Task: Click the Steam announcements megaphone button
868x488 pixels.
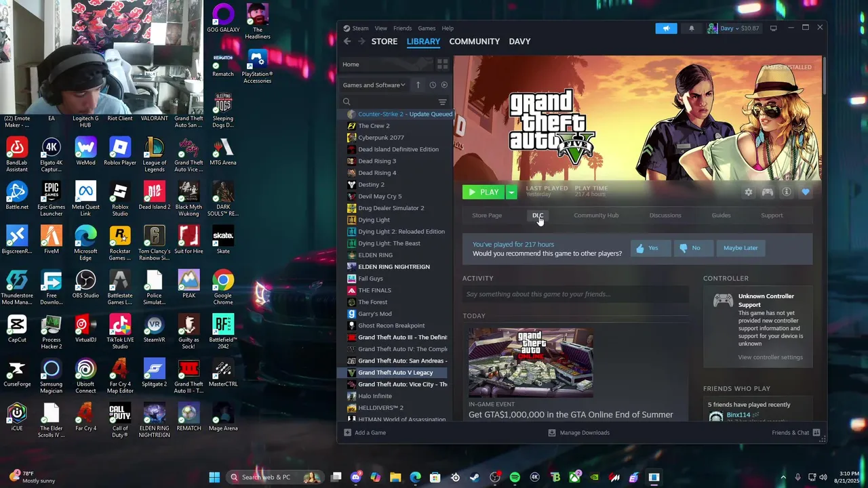Action: point(666,28)
